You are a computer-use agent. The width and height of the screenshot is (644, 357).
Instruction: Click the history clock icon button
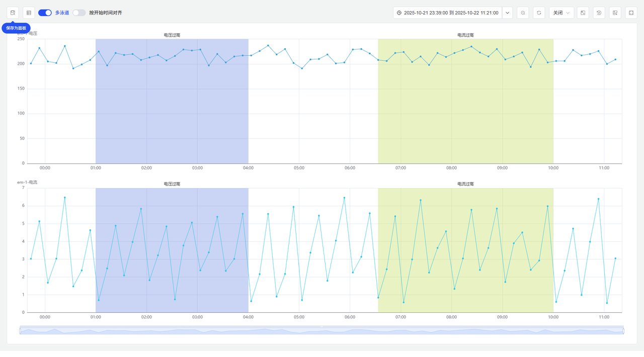pos(599,13)
